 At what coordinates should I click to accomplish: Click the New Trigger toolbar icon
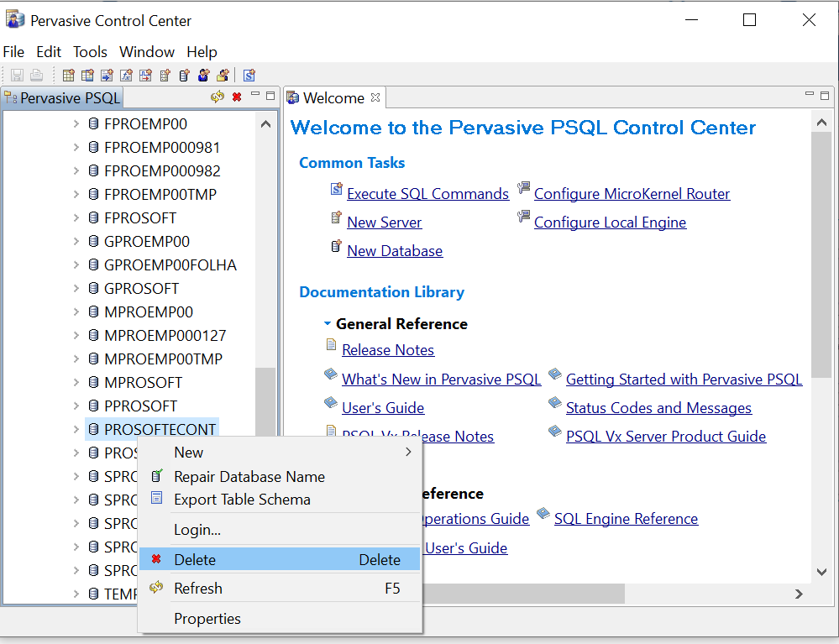point(145,76)
